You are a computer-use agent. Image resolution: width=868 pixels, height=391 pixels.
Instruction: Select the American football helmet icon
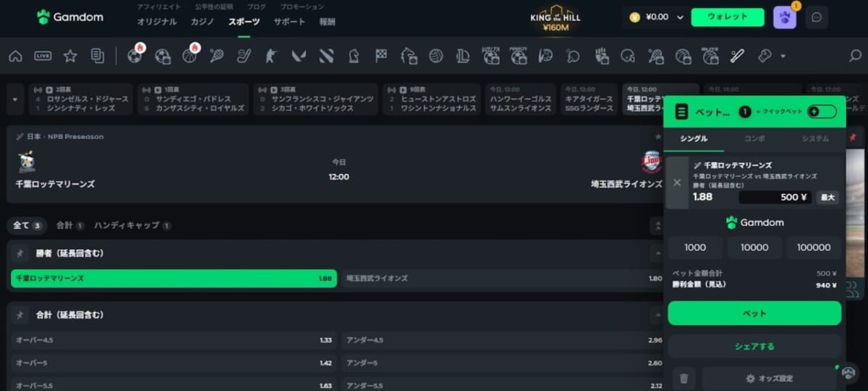pyautogui.click(x=628, y=56)
